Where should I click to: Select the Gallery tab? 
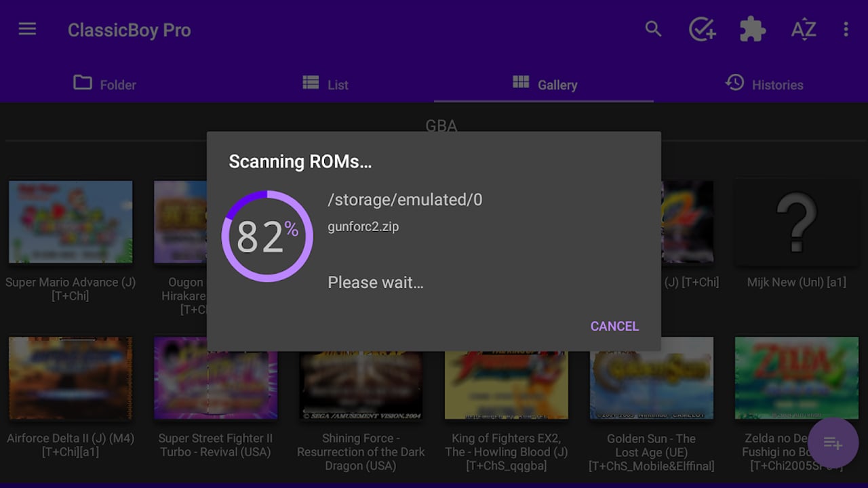[x=544, y=84]
